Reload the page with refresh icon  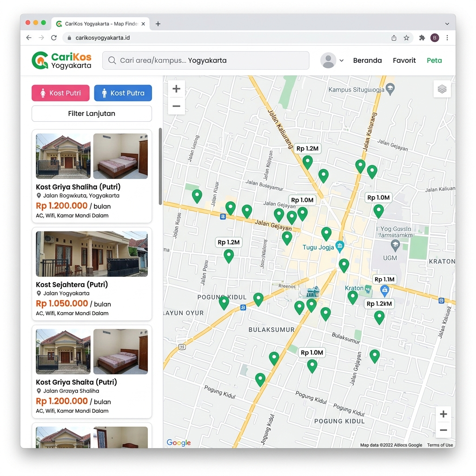tap(54, 38)
